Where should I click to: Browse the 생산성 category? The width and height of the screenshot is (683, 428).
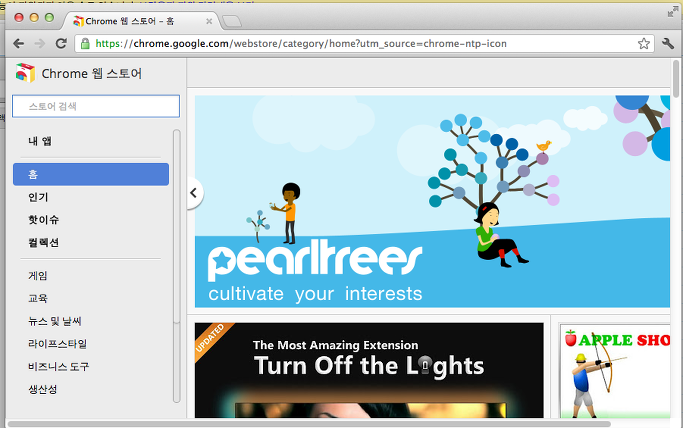click(x=43, y=389)
